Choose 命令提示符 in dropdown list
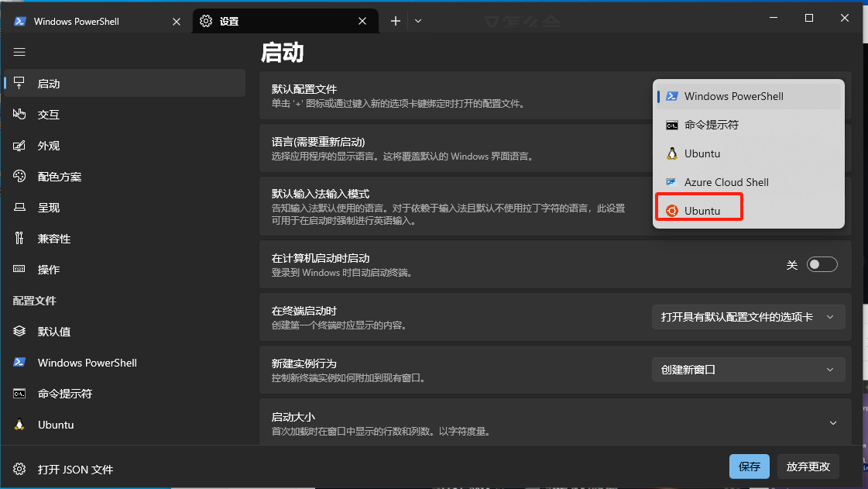 (x=749, y=126)
